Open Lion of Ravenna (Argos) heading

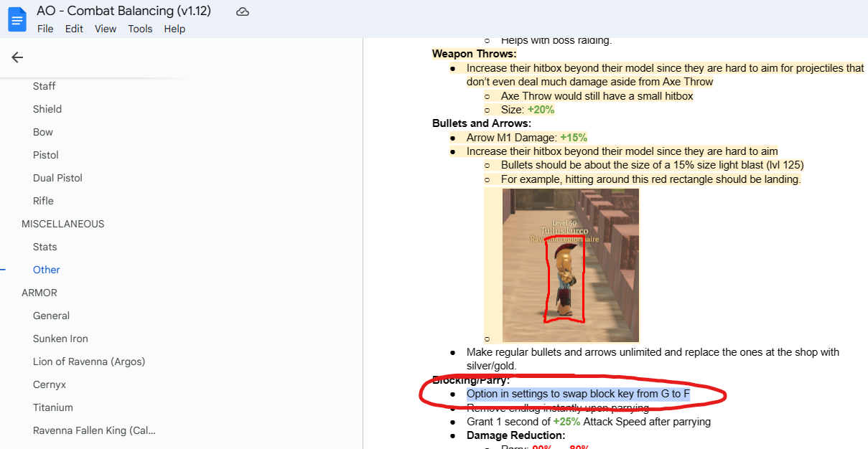[89, 361]
